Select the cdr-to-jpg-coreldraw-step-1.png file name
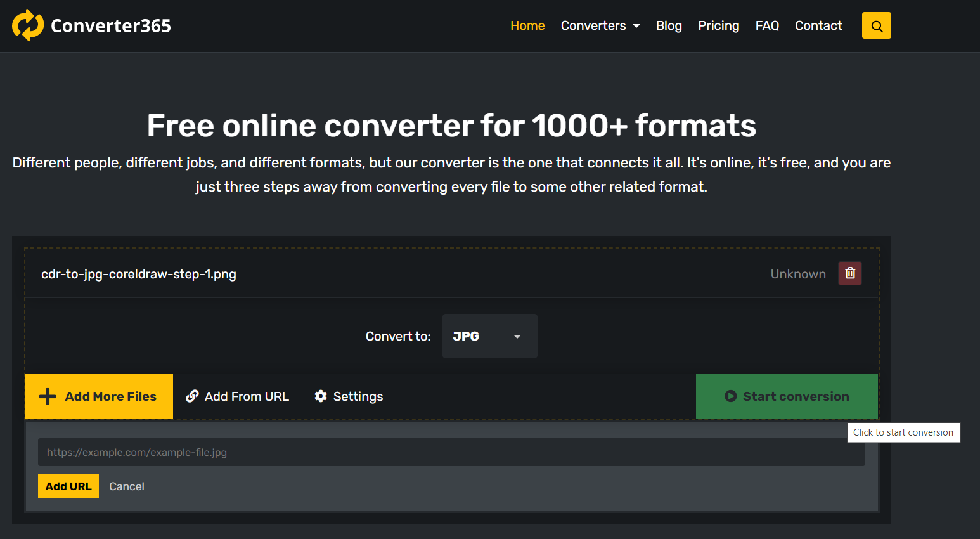Image resolution: width=980 pixels, height=539 pixels. [x=139, y=274]
